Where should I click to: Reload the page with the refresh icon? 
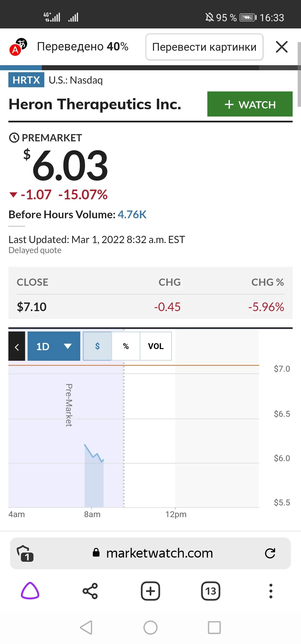tap(270, 553)
